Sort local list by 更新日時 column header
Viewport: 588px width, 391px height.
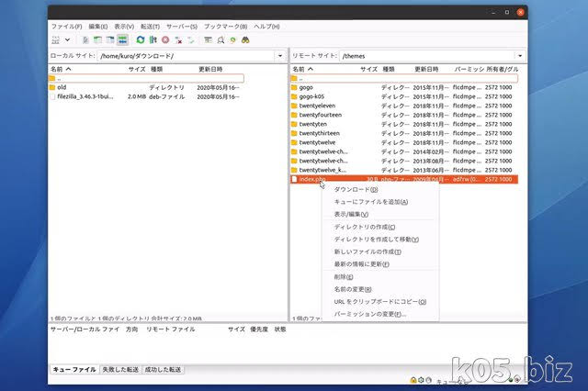click(x=210, y=69)
